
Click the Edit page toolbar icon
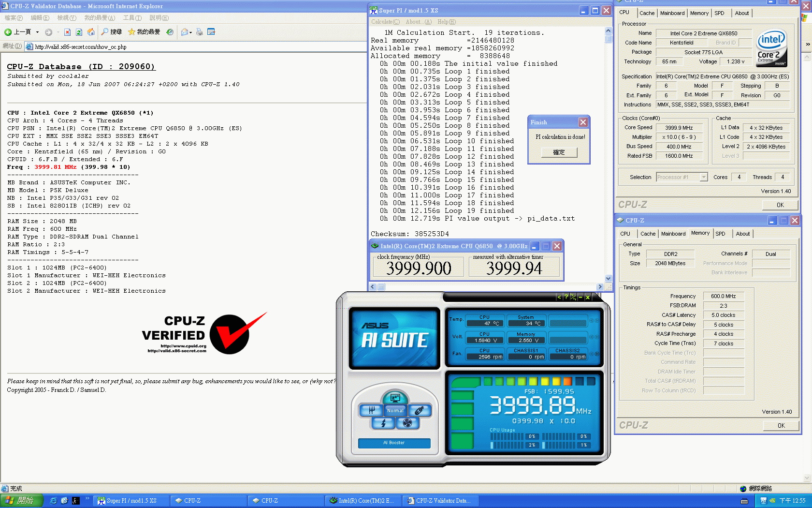211,32
